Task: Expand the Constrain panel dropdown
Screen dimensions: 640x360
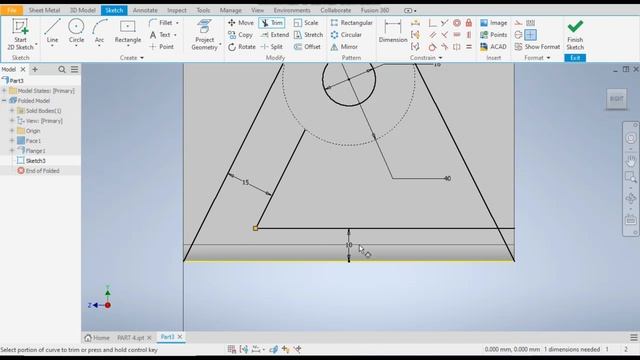Action: (x=426, y=58)
